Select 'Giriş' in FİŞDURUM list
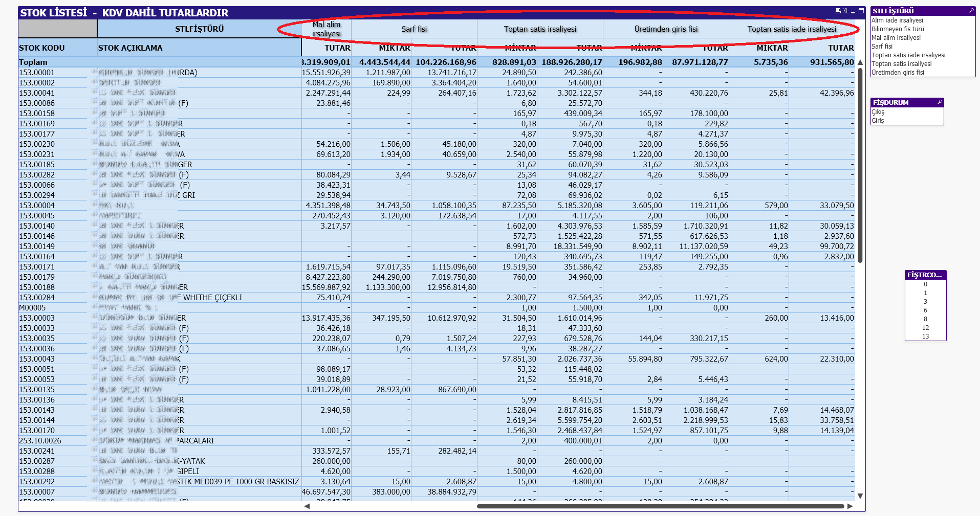 [x=878, y=121]
